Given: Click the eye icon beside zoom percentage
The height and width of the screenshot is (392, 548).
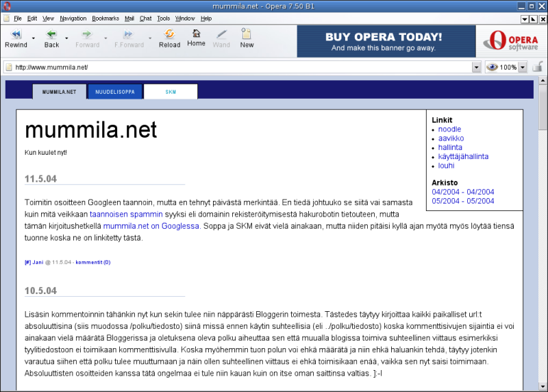Looking at the screenshot, I should [491, 67].
